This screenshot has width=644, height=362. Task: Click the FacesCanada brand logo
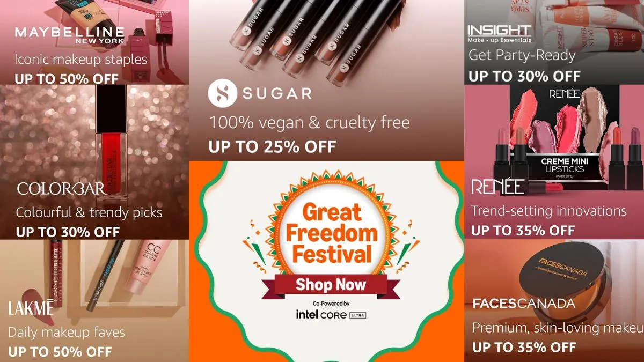(x=523, y=304)
